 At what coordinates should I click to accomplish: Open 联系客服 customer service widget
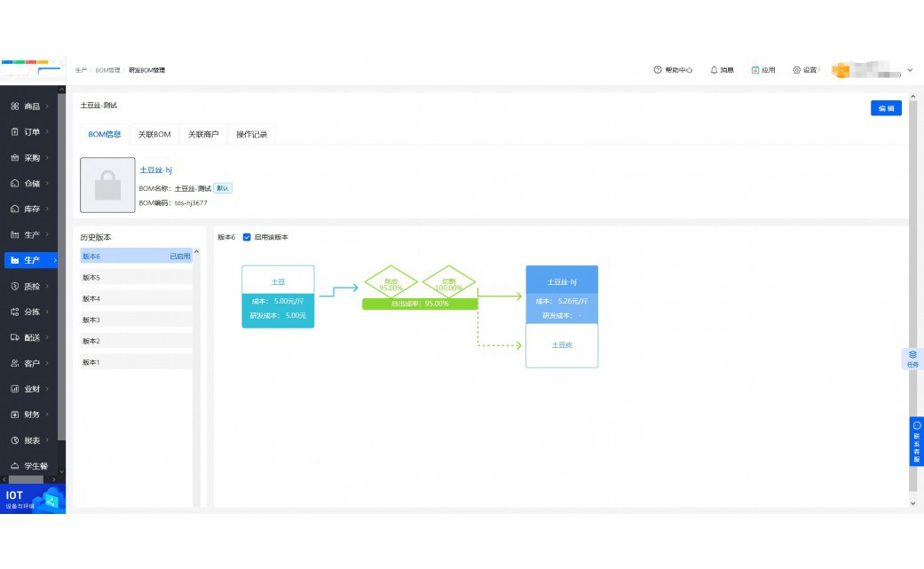(x=916, y=441)
